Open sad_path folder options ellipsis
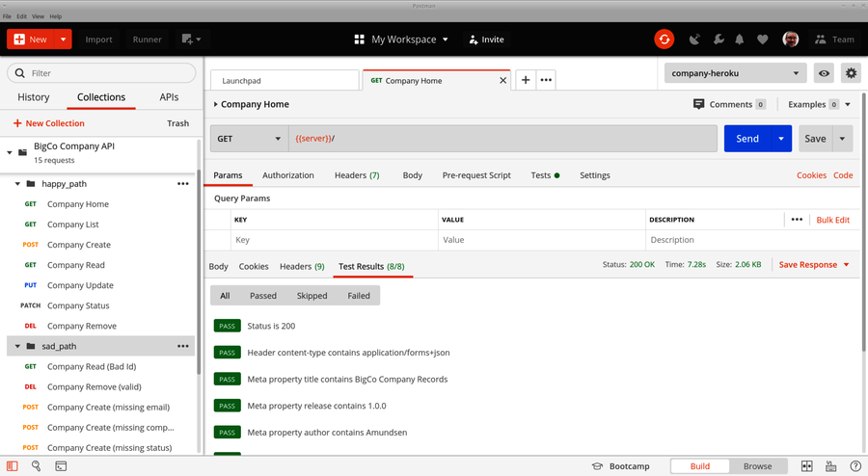This screenshot has height=476, width=868. [x=182, y=346]
